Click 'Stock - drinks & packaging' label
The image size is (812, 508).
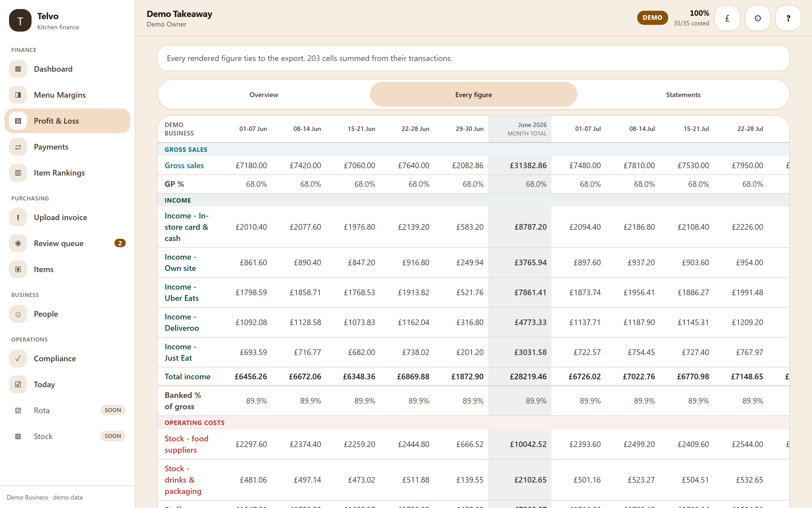click(183, 480)
